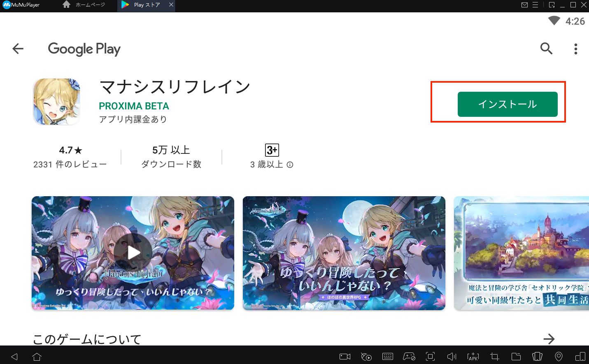Screen dimensions: 589x364
Task: Click the Google Play logo text
Action: pos(84,49)
